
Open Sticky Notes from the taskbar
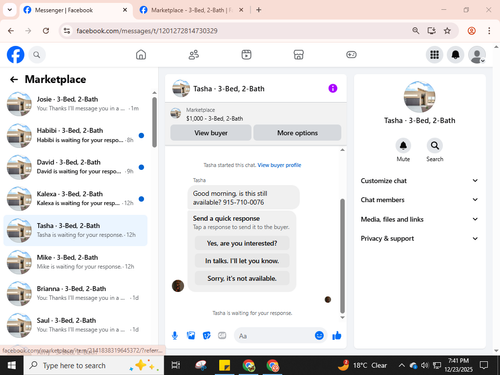point(224,366)
